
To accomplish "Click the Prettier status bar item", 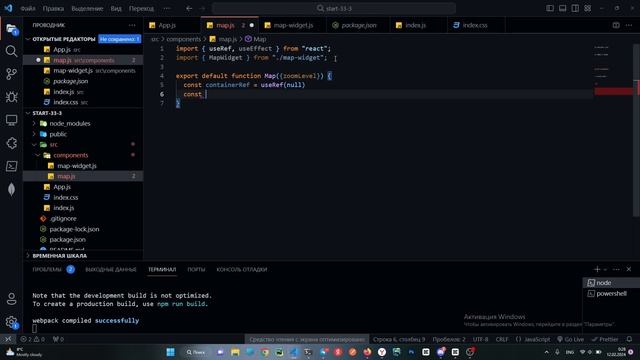I will [x=605, y=339].
